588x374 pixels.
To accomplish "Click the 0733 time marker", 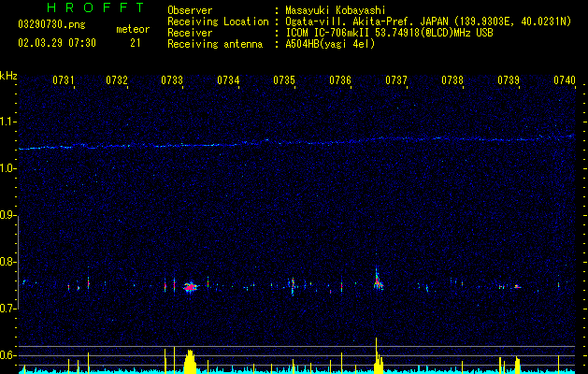I will point(172,79).
